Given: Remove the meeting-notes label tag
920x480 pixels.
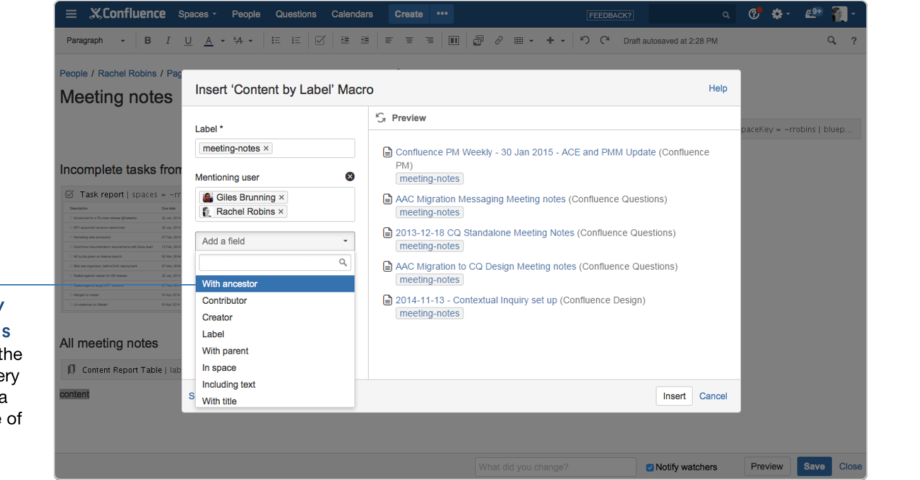Looking at the screenshot, I should (266, 149).
